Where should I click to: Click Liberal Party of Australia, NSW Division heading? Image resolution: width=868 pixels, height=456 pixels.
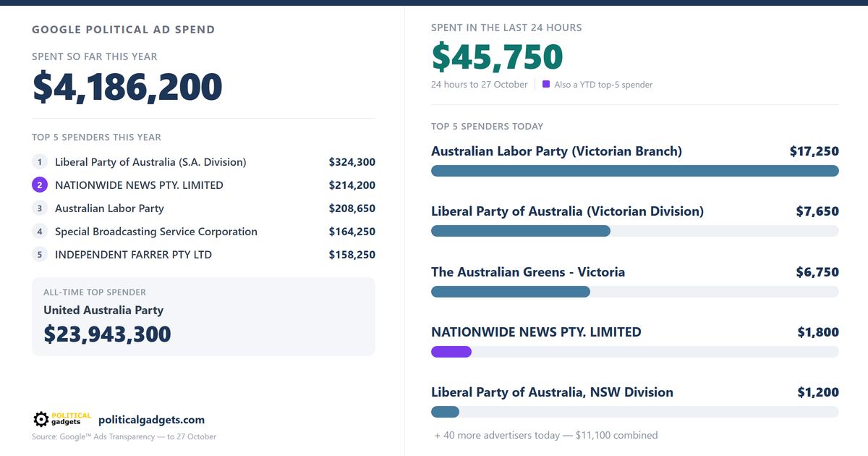tap(552, 392)
